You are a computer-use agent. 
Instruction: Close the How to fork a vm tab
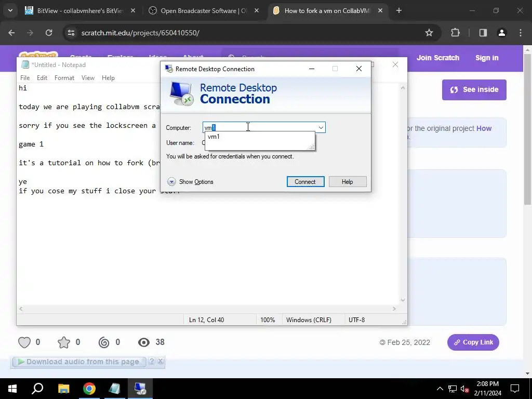(x=380, y=11)
